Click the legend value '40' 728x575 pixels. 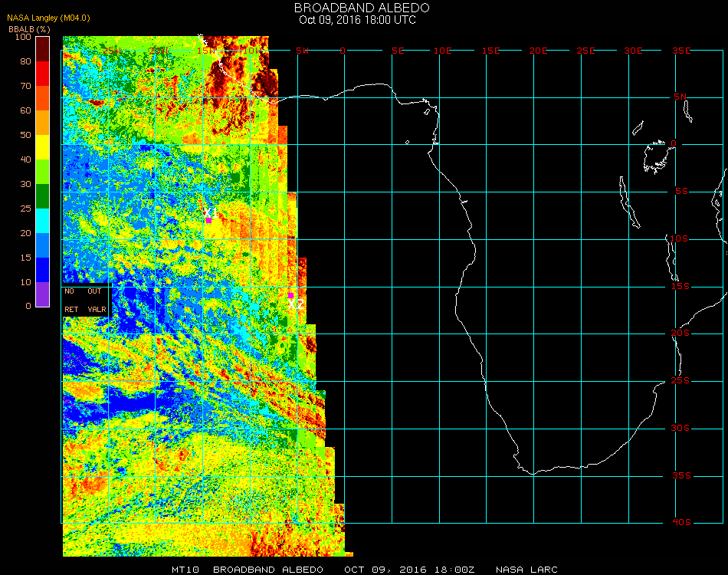coord(25,159)
